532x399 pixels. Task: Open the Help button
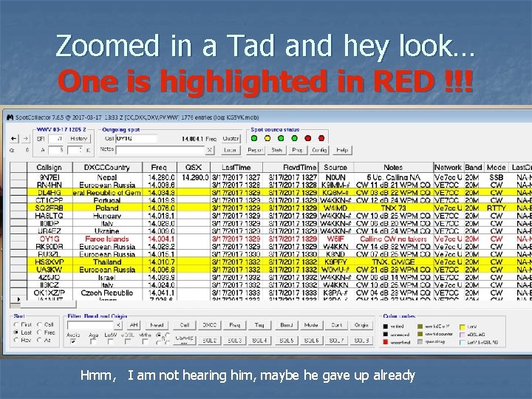(342, 150)
